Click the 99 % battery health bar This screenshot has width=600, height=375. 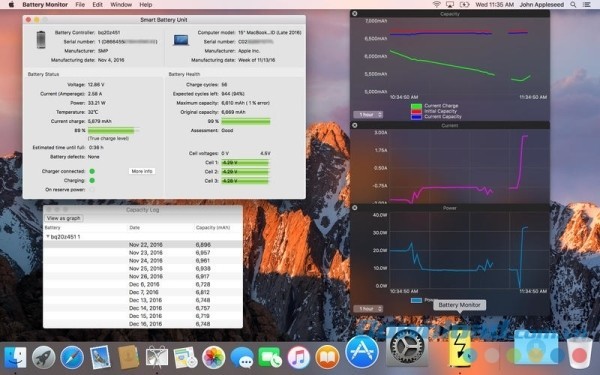[246, 121]
